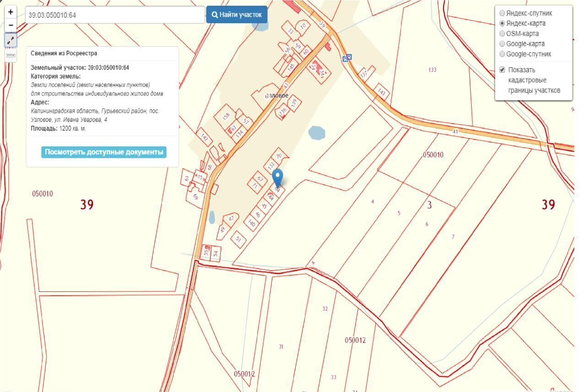
Task: Click parcel number 133 on the map
Action: coord(432,70)
